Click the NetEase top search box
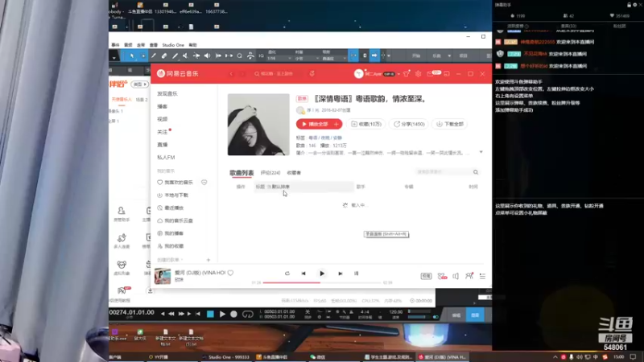Image resolution: width=644 pixels, height=362 pixels. [x=278, y=74]
